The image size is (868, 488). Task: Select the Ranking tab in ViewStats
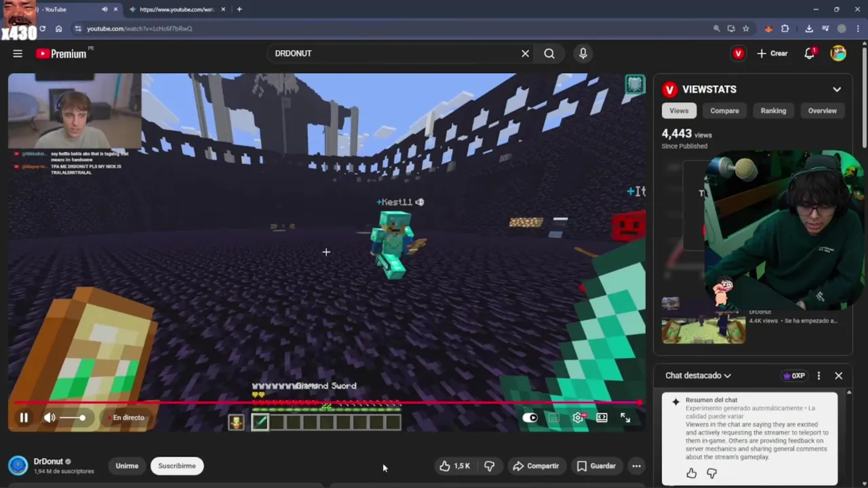[773, 110]
